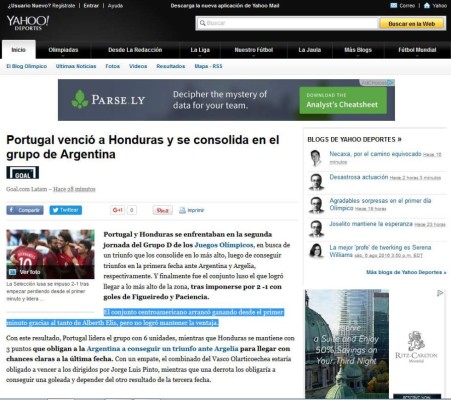Open the Olimpiadas menu
This screenshot has height=400, width=451.
(63, 50)
